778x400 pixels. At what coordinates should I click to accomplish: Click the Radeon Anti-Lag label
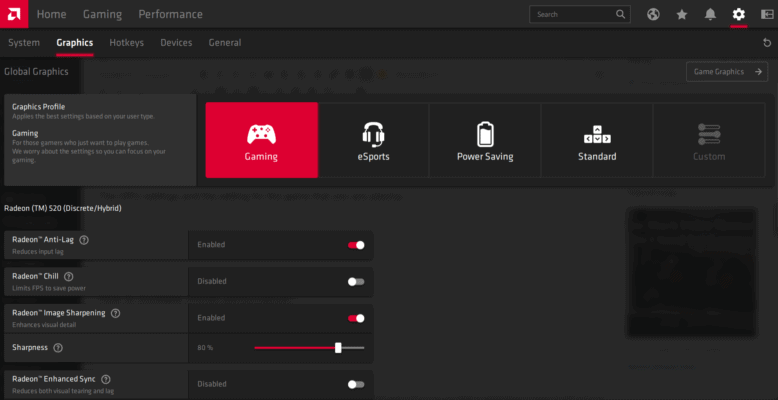[43, 240]
